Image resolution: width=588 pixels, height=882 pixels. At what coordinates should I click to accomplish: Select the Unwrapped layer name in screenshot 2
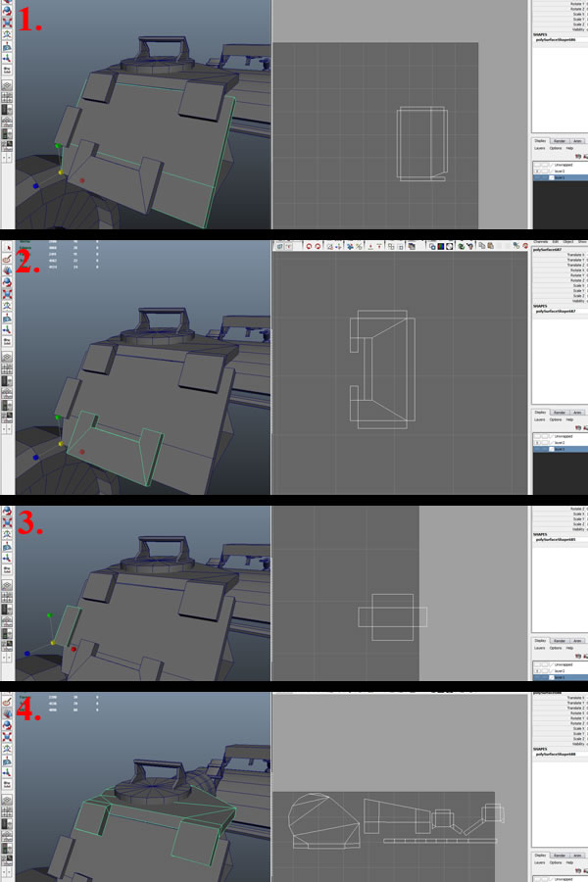[x=563, y=436]
